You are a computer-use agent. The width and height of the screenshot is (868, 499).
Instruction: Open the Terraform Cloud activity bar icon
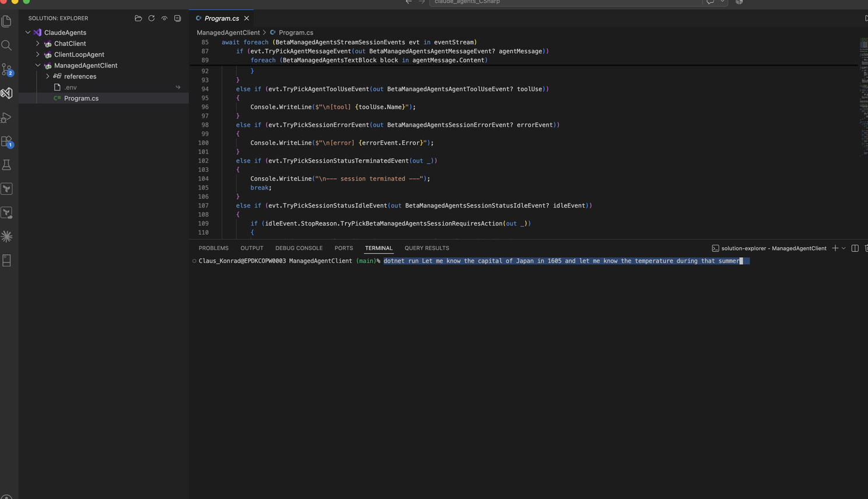(x=6, y=213)
